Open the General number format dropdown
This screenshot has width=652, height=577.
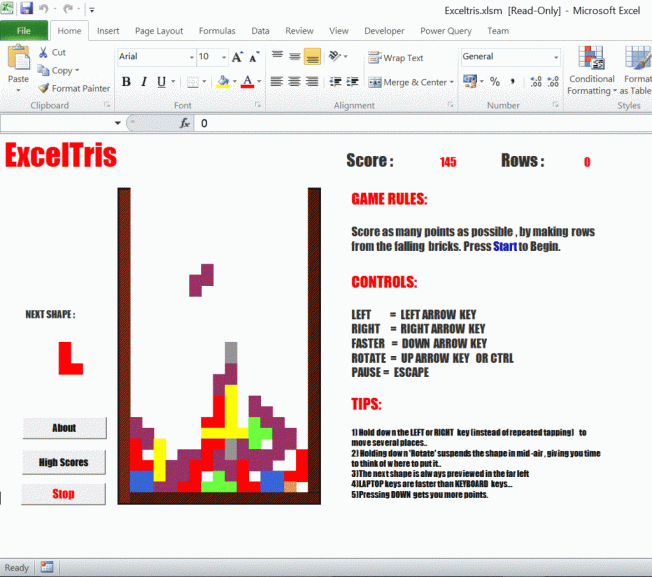(x=556, y=57)
